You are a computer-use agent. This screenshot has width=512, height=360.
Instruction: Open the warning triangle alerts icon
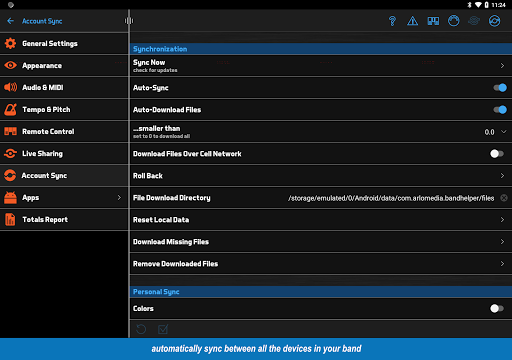[x=412, y=21]
